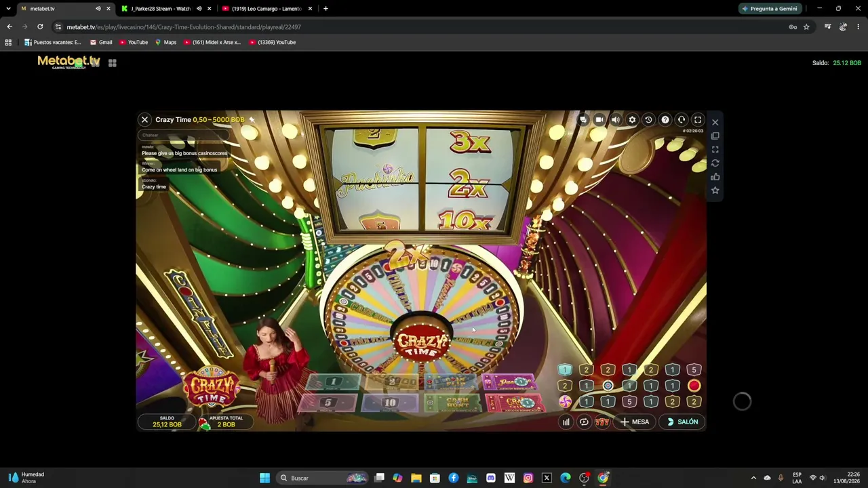
Task: Open live support headset icon
Action: (x=682, y=120)
